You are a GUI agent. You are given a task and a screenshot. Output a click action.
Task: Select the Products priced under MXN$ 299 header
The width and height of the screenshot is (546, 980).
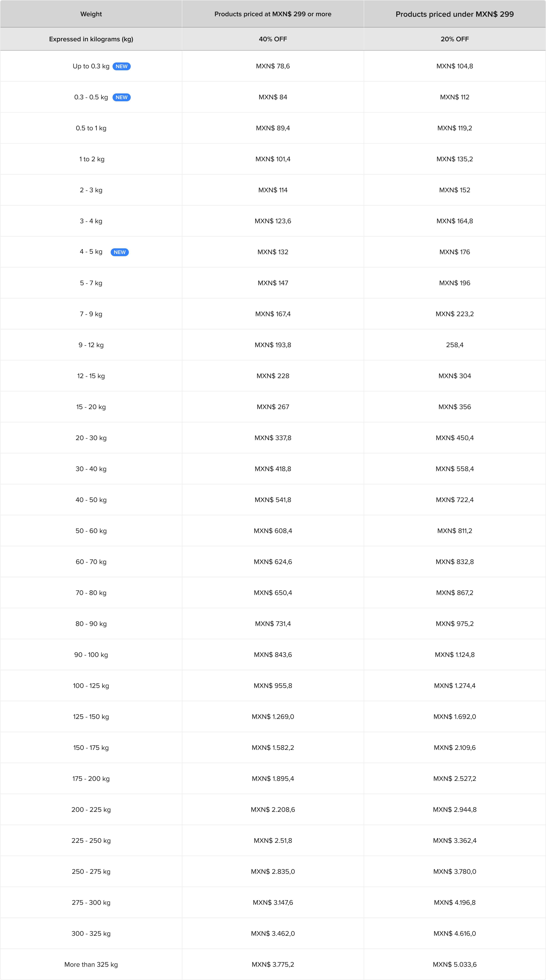[x=454, y=14]
